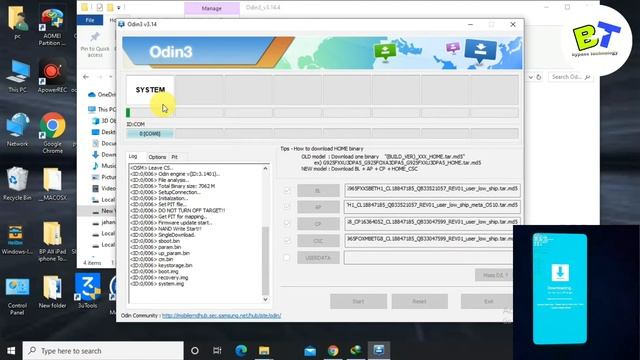Click the CP button
Screen dimensions: 640x360
(318, 224)
